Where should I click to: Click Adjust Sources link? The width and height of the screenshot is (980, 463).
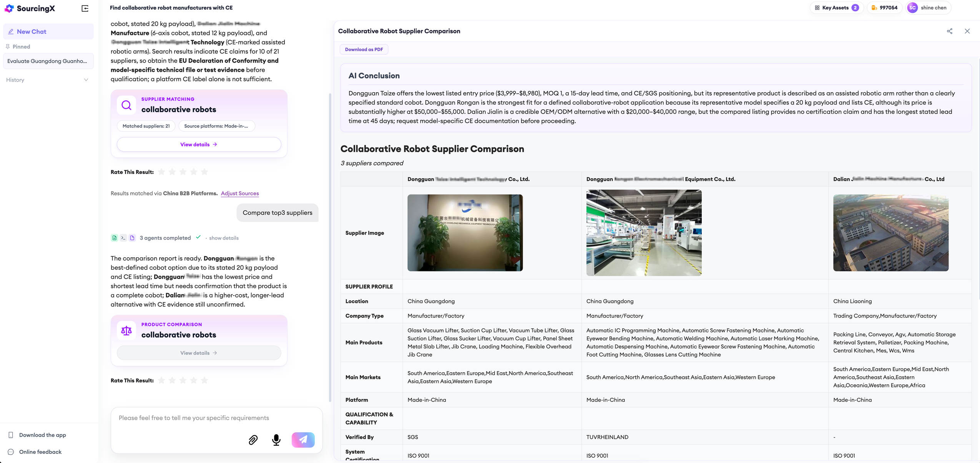(240, 193)
